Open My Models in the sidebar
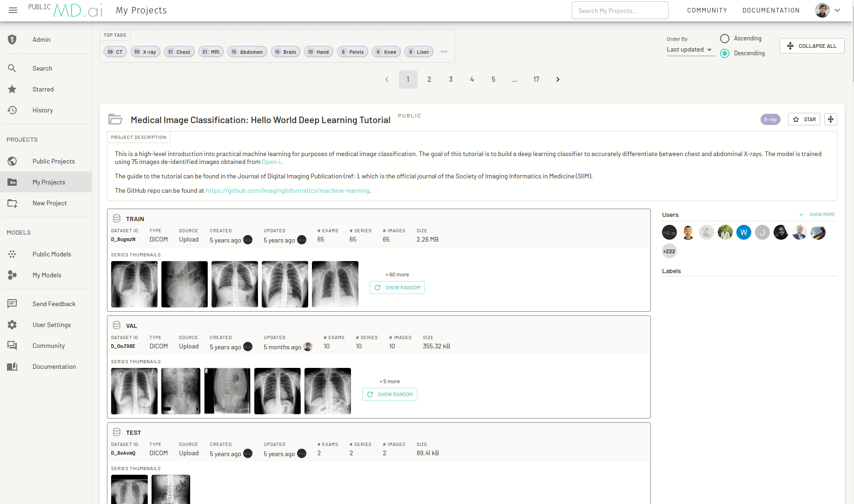This screenshot has height=504, width=854. coord(12,275)
